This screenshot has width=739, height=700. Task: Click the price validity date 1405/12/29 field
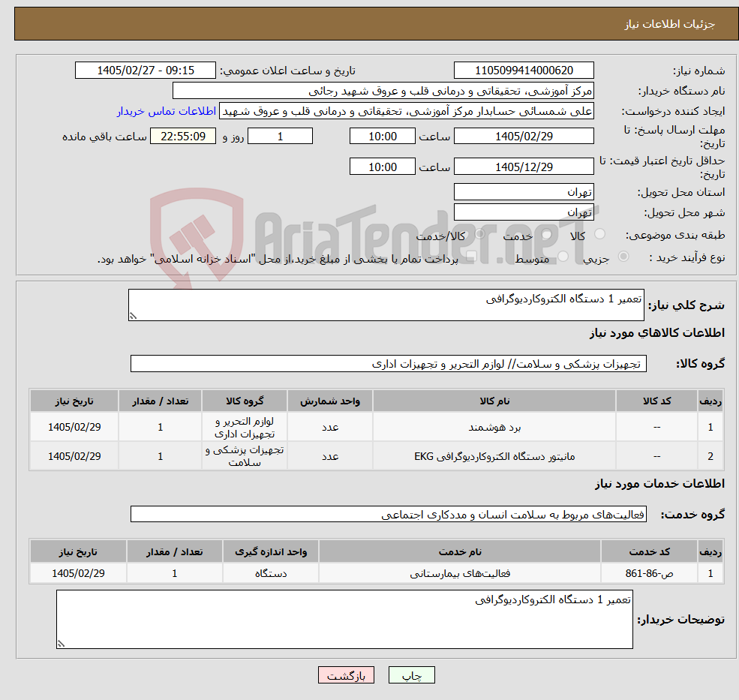524,167
